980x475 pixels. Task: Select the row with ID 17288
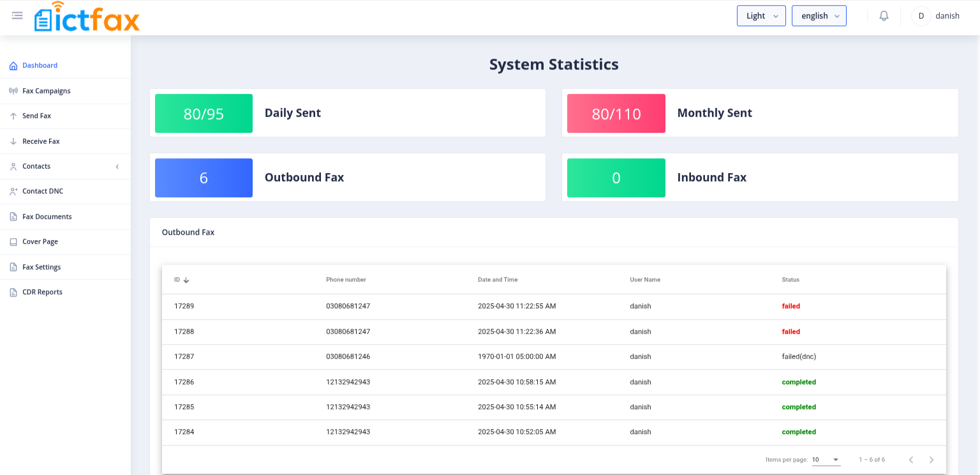pyautogui.click(x=554, y=332)
